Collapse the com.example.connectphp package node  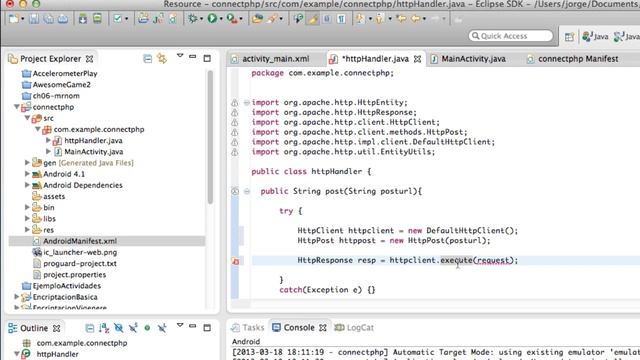38,129
